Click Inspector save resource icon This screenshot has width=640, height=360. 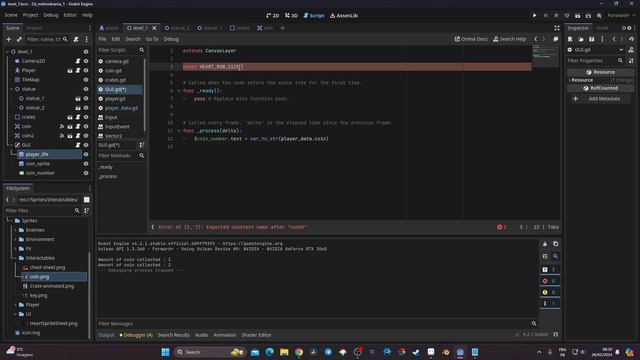(x=591, y=39)
